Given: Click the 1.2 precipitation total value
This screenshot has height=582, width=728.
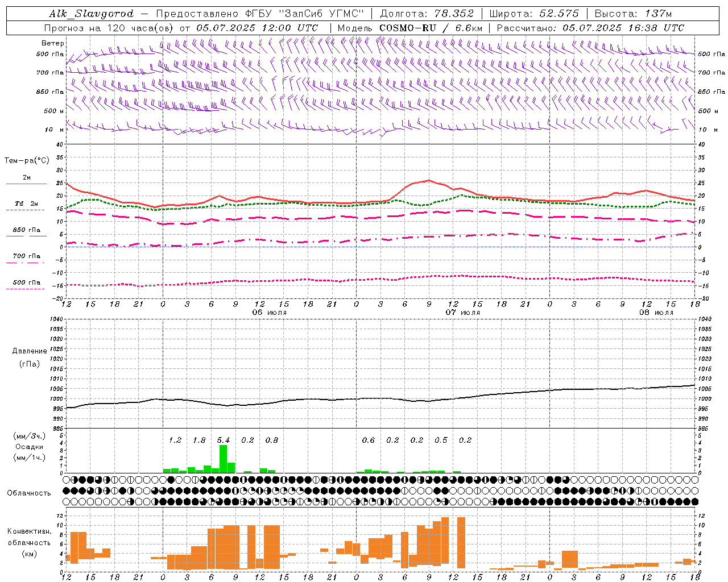Looking at the screenshot, I should (x=175, y=440).
